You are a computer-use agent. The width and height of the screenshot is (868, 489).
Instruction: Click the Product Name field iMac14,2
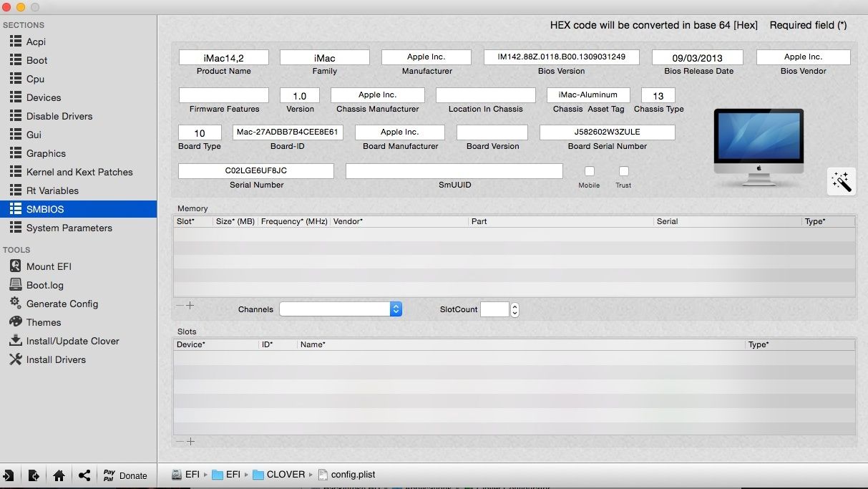pyautogui.click(x=224, y=57)
